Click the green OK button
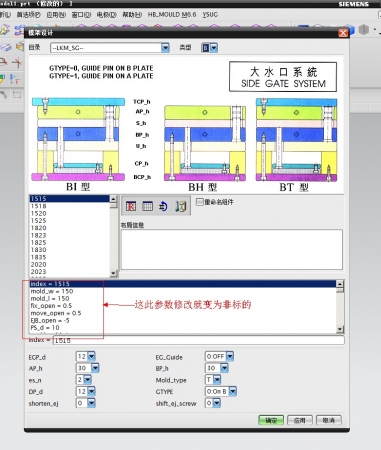 point(271,420)
